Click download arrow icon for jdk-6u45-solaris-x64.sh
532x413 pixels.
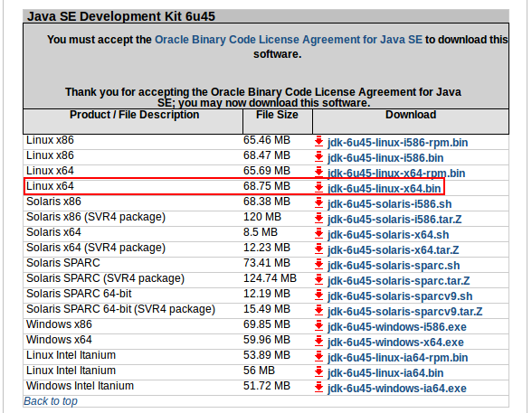coord(318,233)
